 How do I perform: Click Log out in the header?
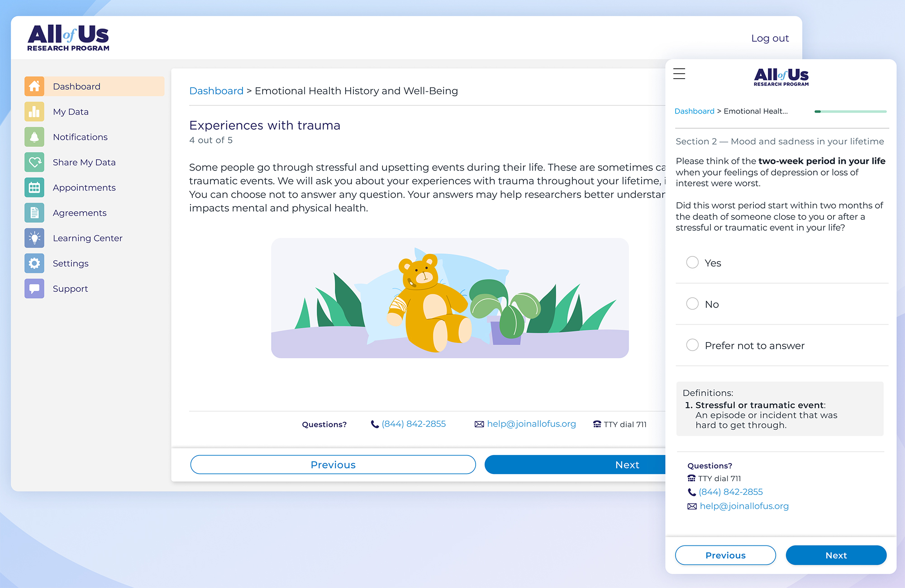click(770, 38)
